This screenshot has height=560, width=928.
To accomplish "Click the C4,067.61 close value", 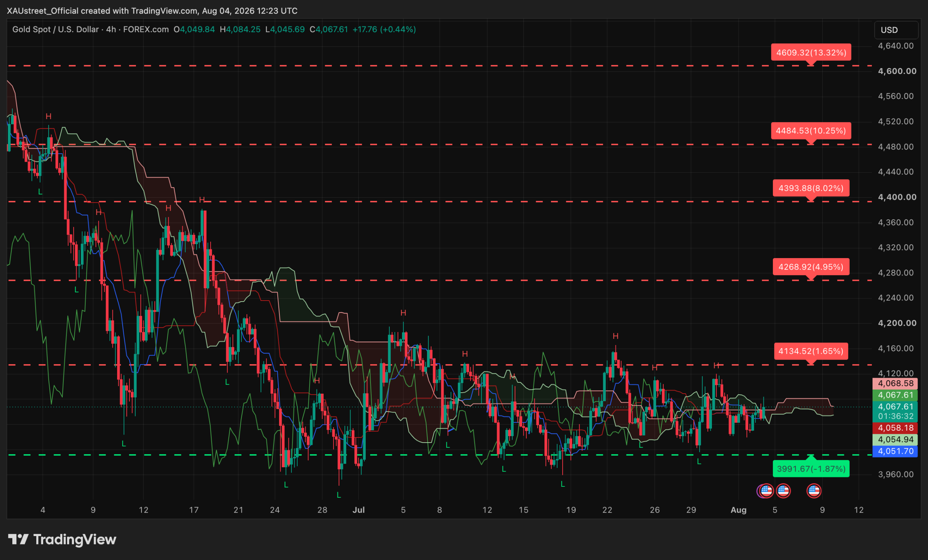I will 329,29.
